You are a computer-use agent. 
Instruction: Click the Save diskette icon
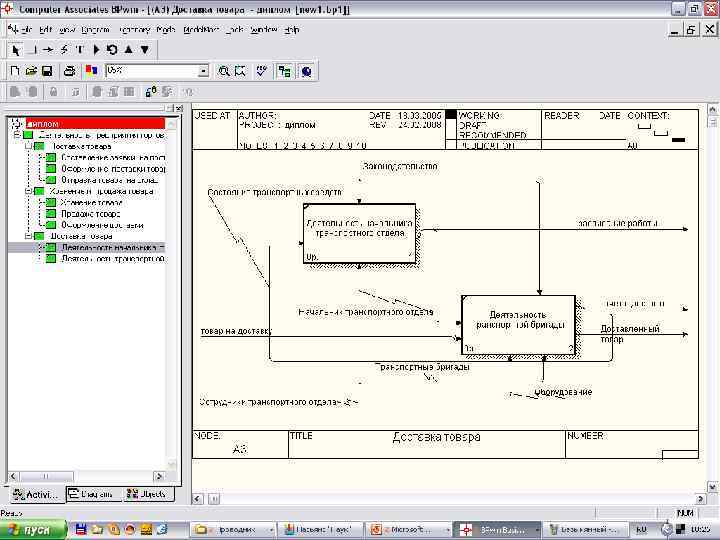[47, 71]
